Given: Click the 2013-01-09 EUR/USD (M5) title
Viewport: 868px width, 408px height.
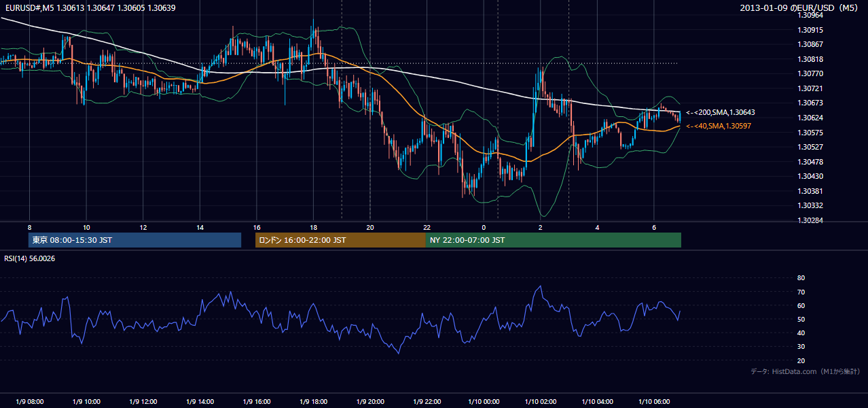Looking at the screenshot, I should (800, 8).
